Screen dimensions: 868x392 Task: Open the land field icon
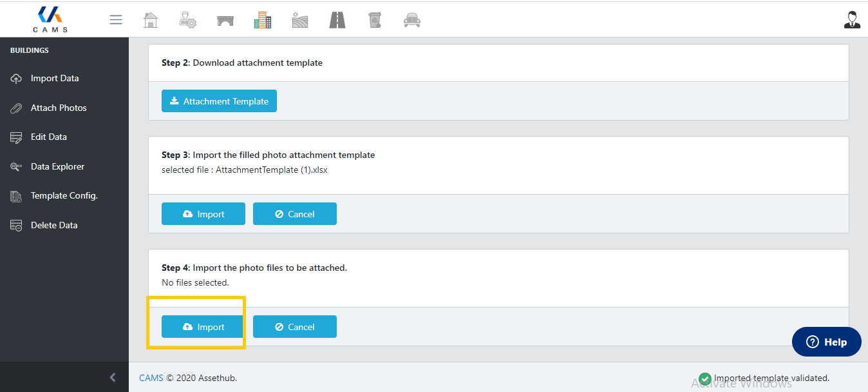pos(300,20)
